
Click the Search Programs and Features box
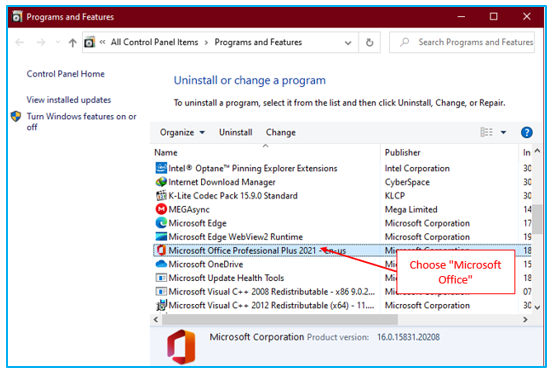pos(462,42)
